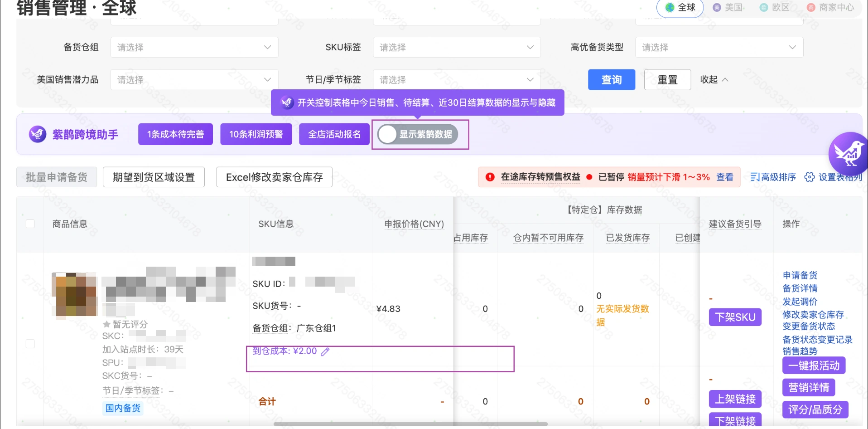Open the 高优备货类型 dropdown
Viewport: 868px width, 429px height.
tap(719, 47)
